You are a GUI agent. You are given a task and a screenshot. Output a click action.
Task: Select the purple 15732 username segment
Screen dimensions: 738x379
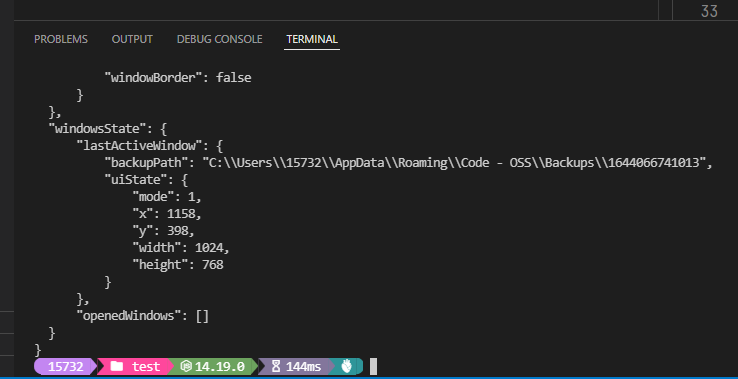65,366
